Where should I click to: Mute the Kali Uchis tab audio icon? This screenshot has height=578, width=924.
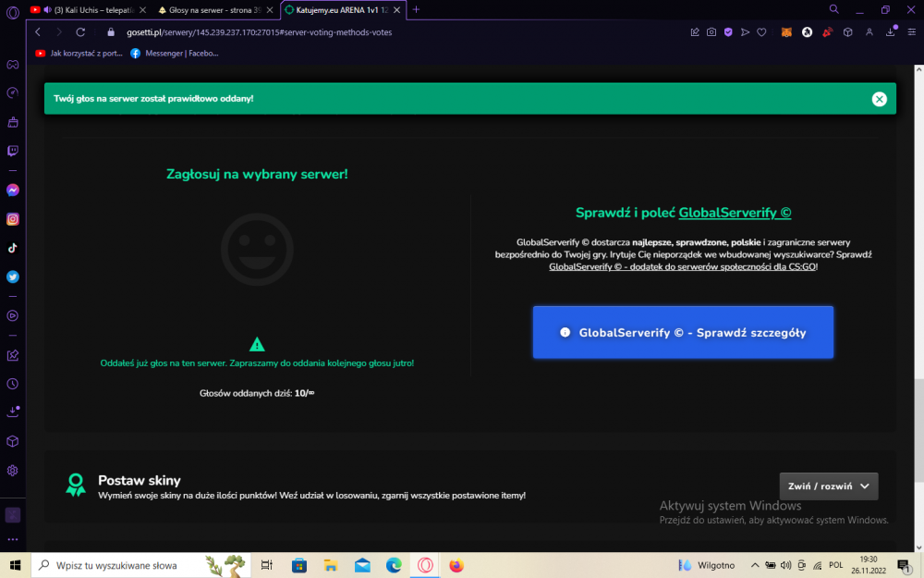48,10
